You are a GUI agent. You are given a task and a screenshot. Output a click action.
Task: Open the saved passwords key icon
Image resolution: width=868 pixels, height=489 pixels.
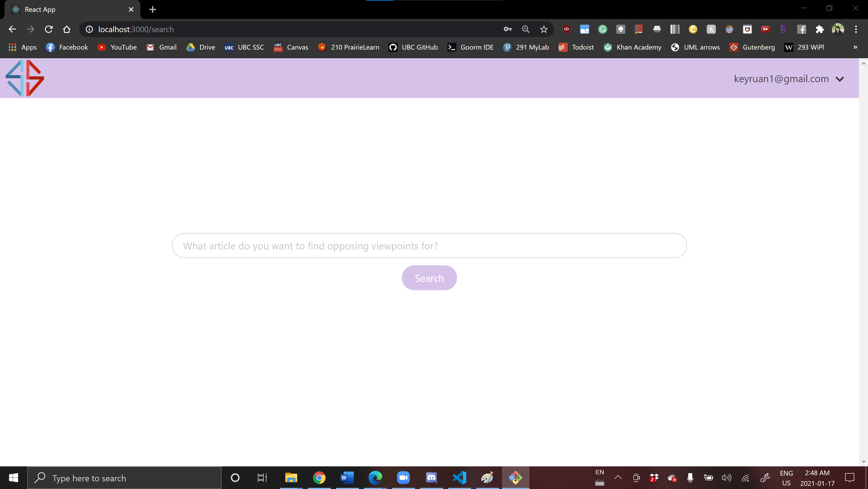[x=508, y=29]
